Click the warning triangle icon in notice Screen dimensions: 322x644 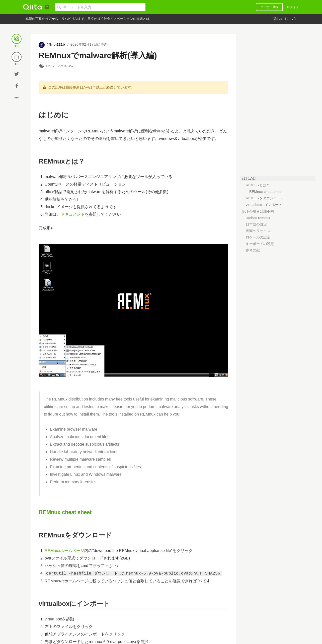point(44,87)
